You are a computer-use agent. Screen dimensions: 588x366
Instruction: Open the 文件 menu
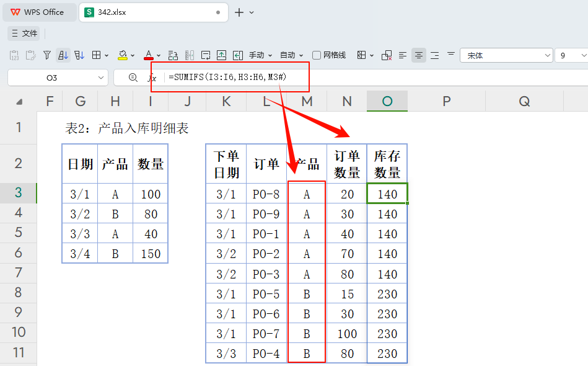(25, 33)
